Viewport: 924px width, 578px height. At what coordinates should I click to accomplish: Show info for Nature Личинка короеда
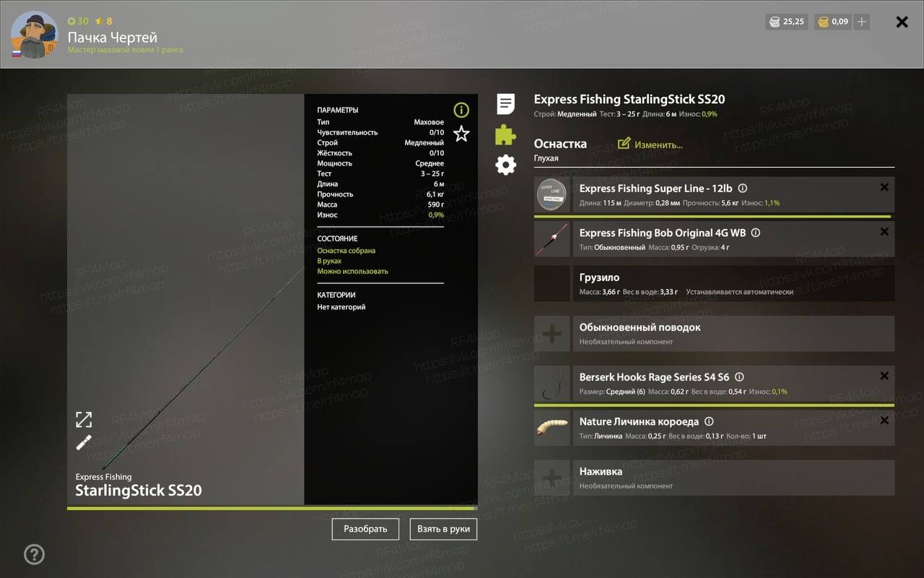[709, 422]
